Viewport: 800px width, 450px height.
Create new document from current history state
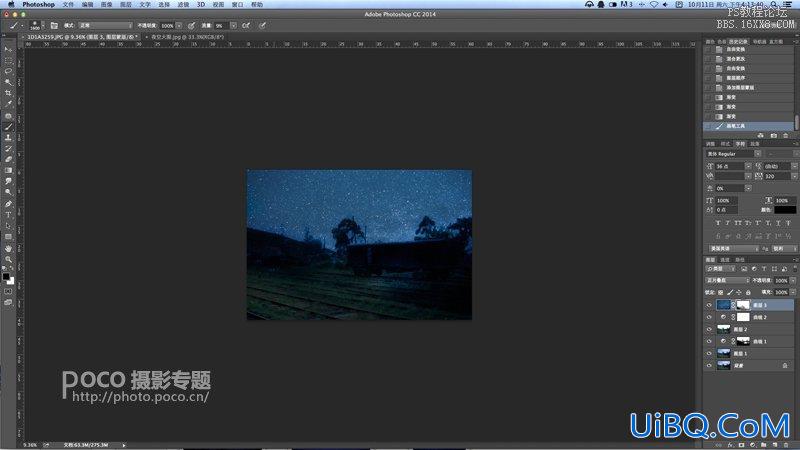[x=761, y=136]
